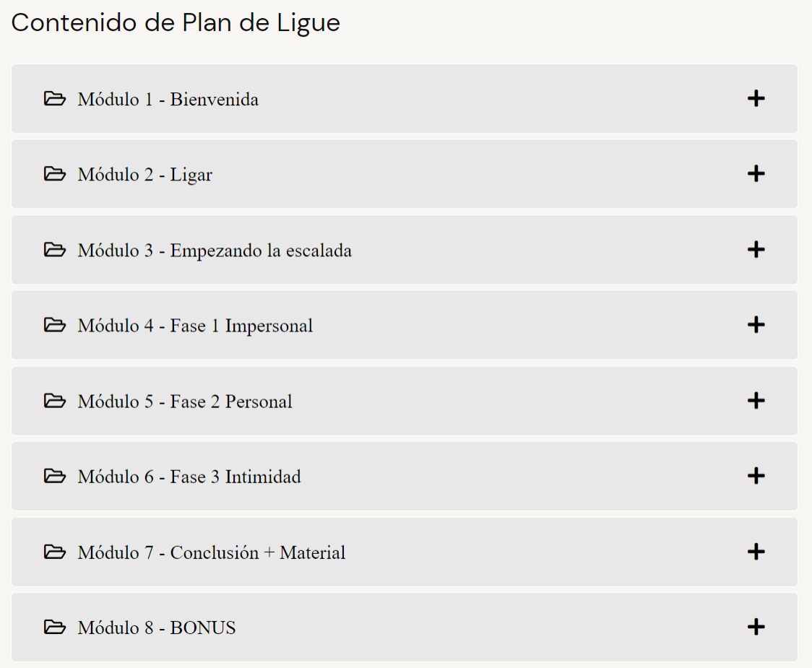812x668 pixels.
Task: Click the folder icon beside Módulo 8
Action: coord(54,627)
